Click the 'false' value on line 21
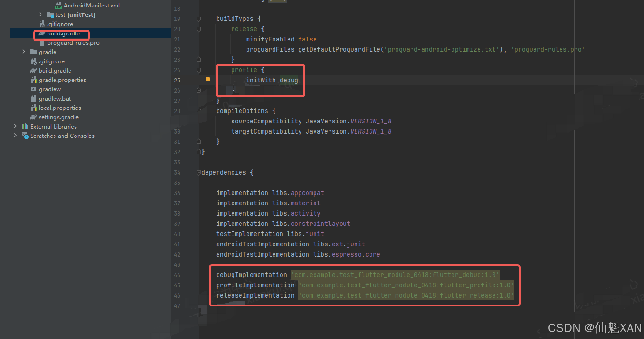The image size is (644, 339). 308,40
